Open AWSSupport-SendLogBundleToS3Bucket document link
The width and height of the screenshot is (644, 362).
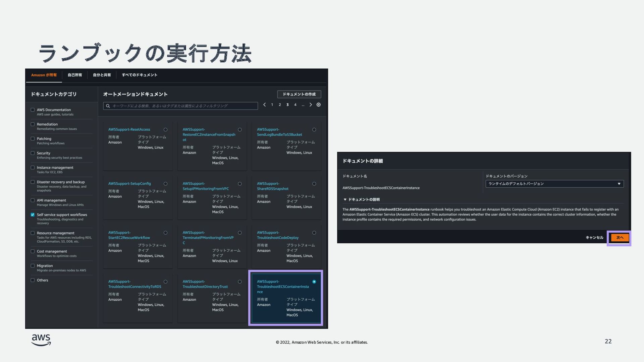[x=279, y=132]
